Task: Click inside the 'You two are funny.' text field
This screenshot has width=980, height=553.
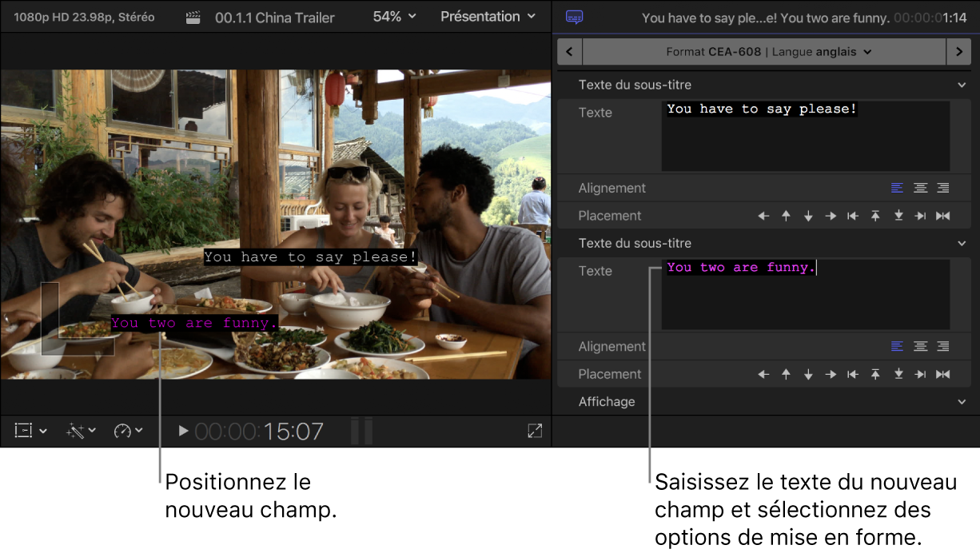Action: coord(805,293)
